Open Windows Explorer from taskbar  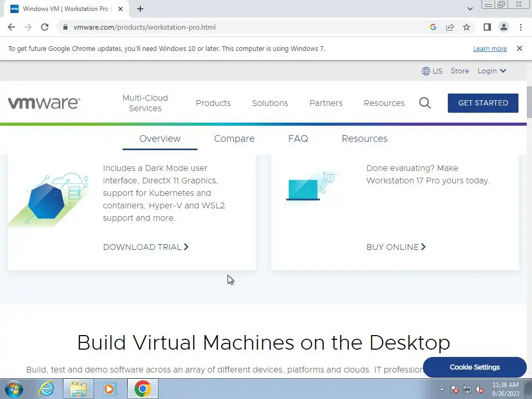click(78, 389)
